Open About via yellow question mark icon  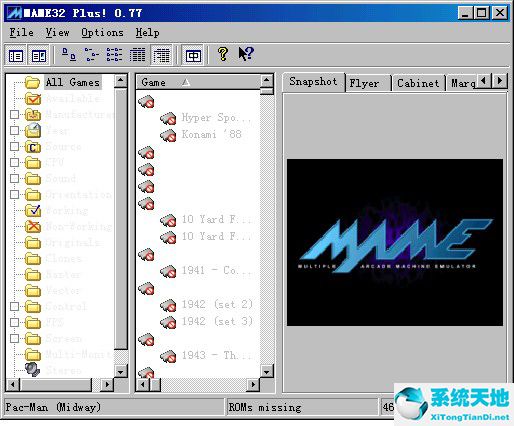click(x=223, y=54)
